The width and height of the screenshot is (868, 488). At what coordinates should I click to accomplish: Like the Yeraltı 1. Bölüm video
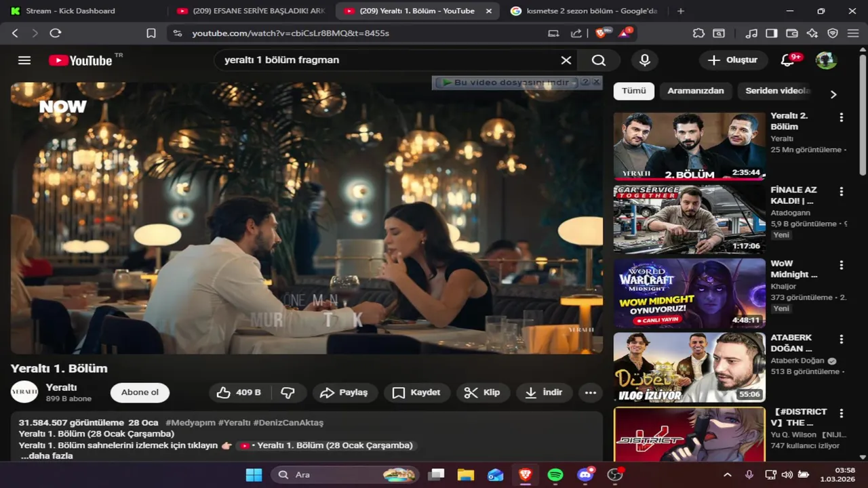coord(239,392)
